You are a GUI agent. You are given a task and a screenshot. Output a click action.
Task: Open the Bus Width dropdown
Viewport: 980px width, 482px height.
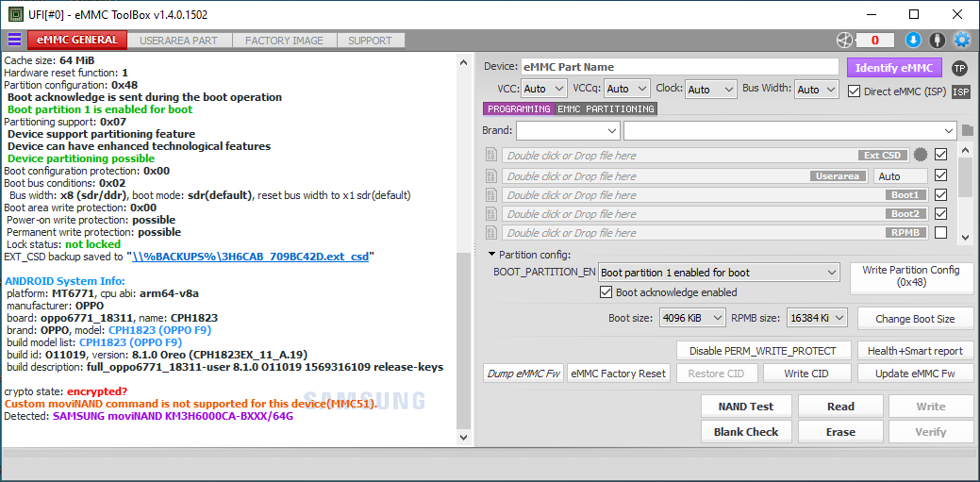[816, 90]
